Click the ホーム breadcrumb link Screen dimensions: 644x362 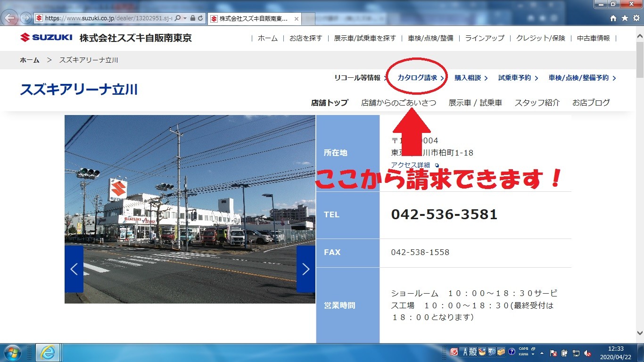click(30, 60)
